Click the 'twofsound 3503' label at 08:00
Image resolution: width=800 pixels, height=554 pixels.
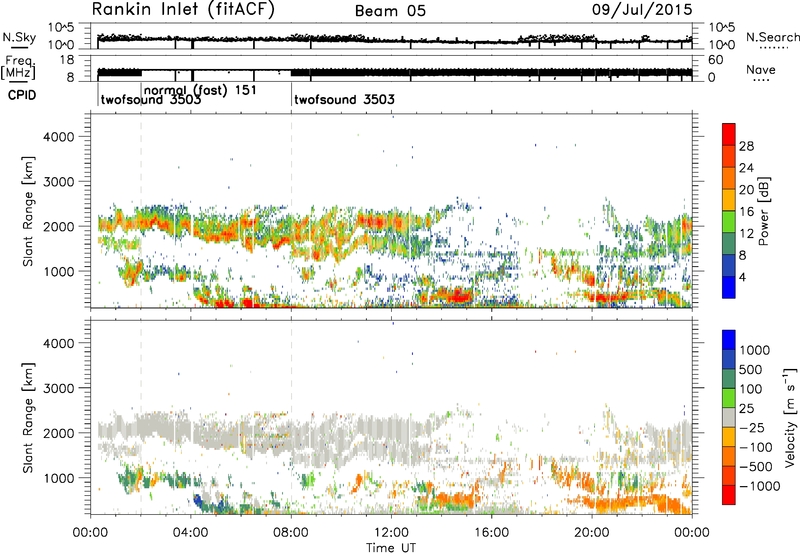(x=344, y=99)
